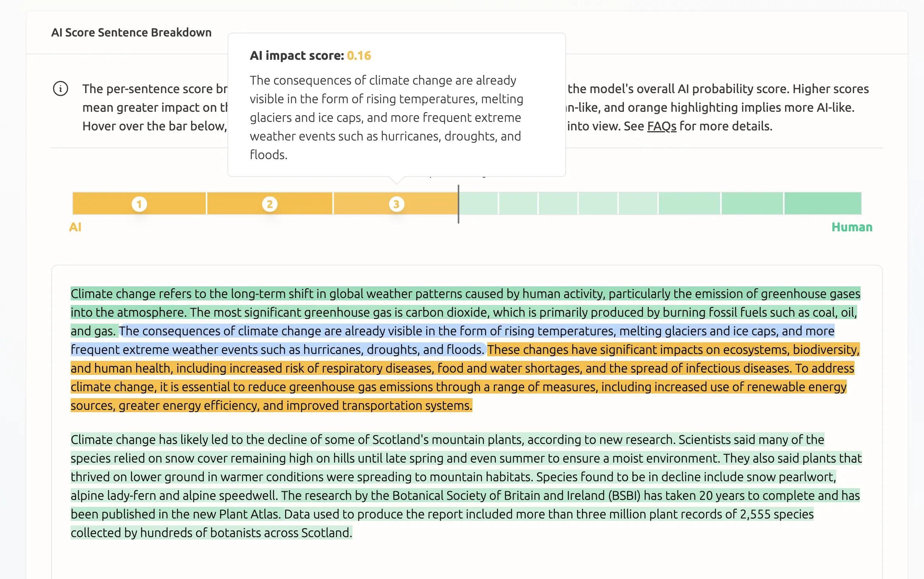Open the FAQs link

(662, 126)
